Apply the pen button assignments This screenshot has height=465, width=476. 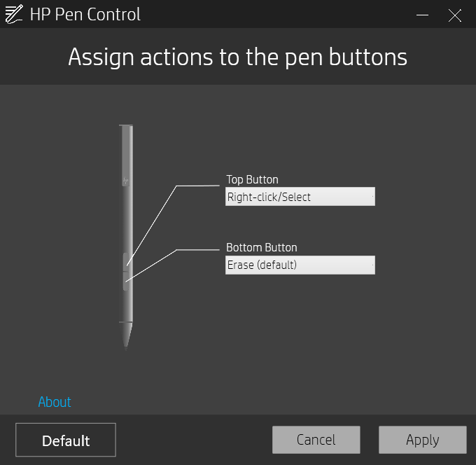[x=422, y=440]
